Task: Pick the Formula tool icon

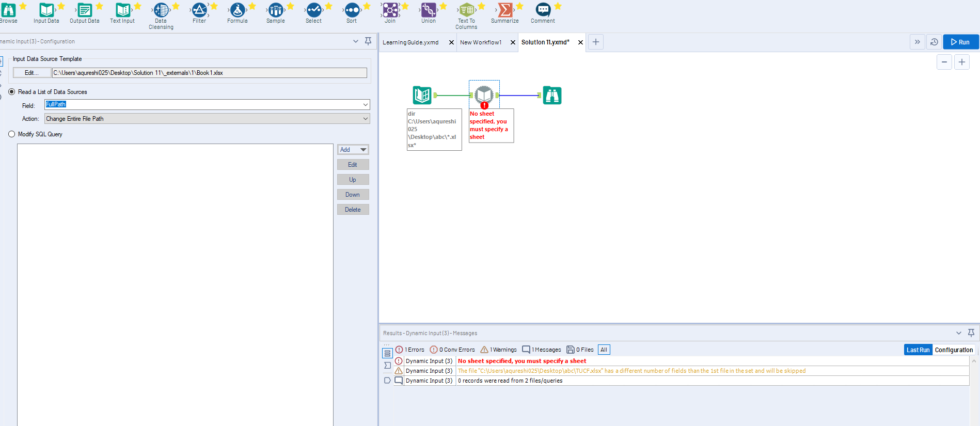Action: coord(238,10)
